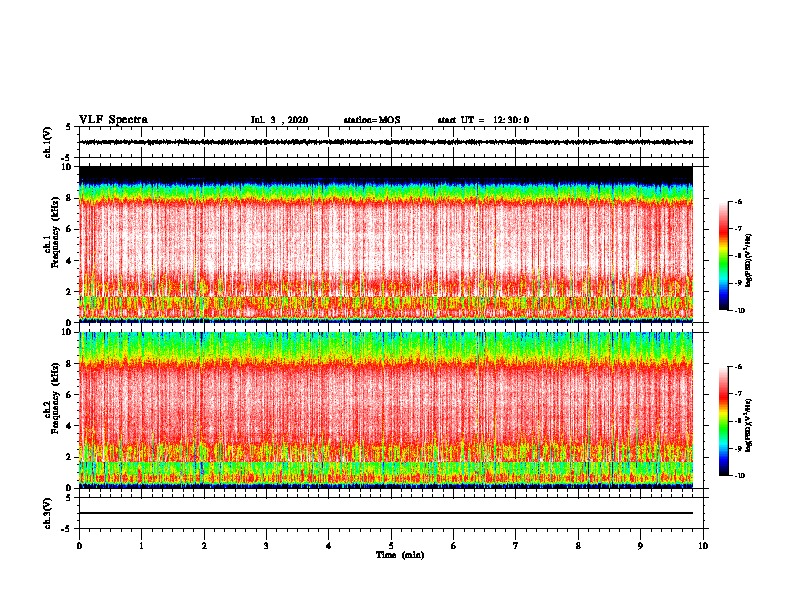This screenshot has width=792, height=612.
Task: Click the "2" kHz tick on ch.1 spectrogram
Action: pyautogui.click(x=69, y=292)
